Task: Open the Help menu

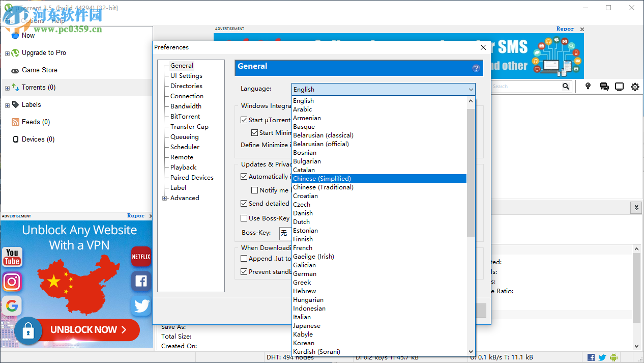Action: point(58,21)
